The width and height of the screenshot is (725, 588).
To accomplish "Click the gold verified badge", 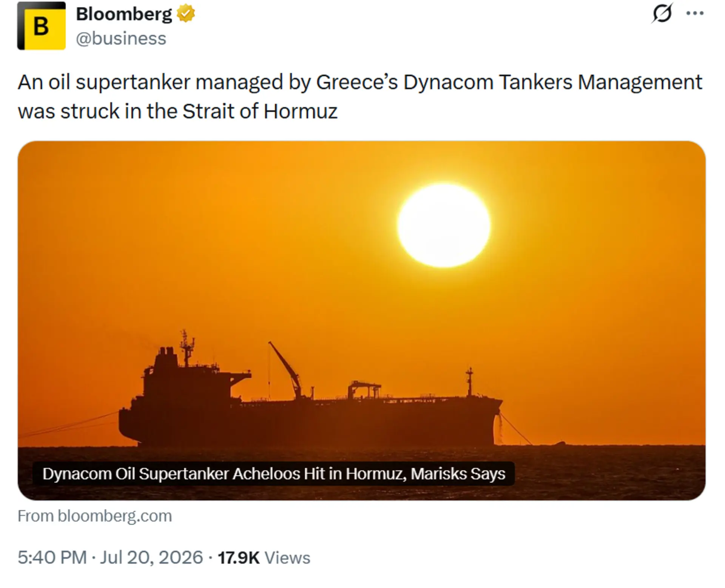I will pos(186,14).
